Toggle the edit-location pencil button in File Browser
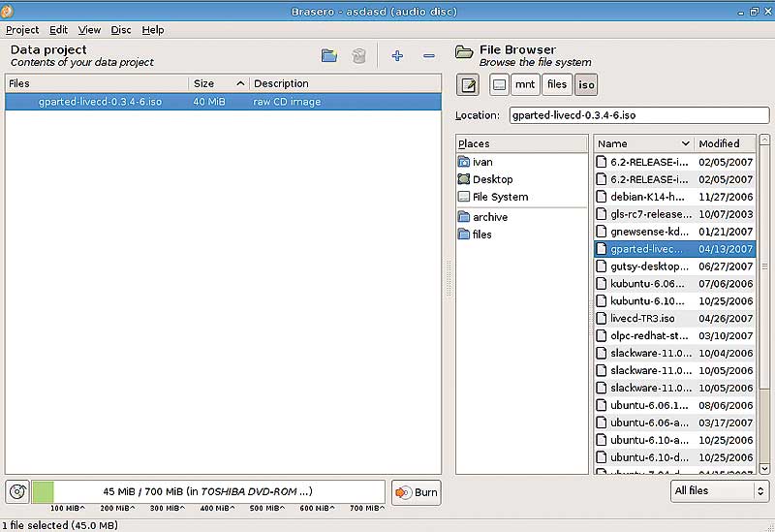 [468, 85]
